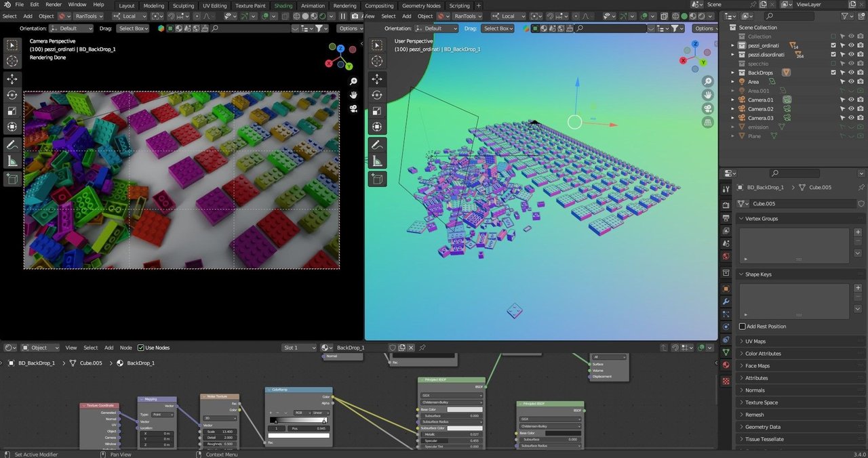Switch to the Geometry Nodes workspace tab
Viewport: 868px width, 458px height.
(421, 5)
